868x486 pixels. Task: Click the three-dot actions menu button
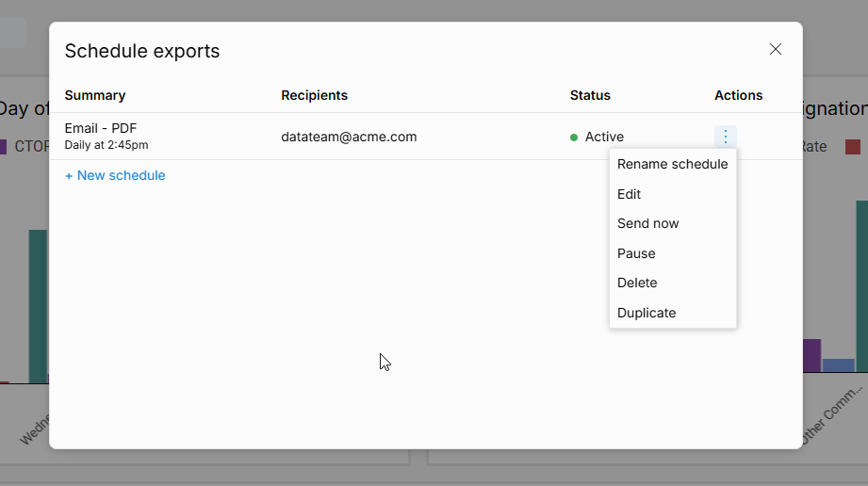tap(725, 137)
